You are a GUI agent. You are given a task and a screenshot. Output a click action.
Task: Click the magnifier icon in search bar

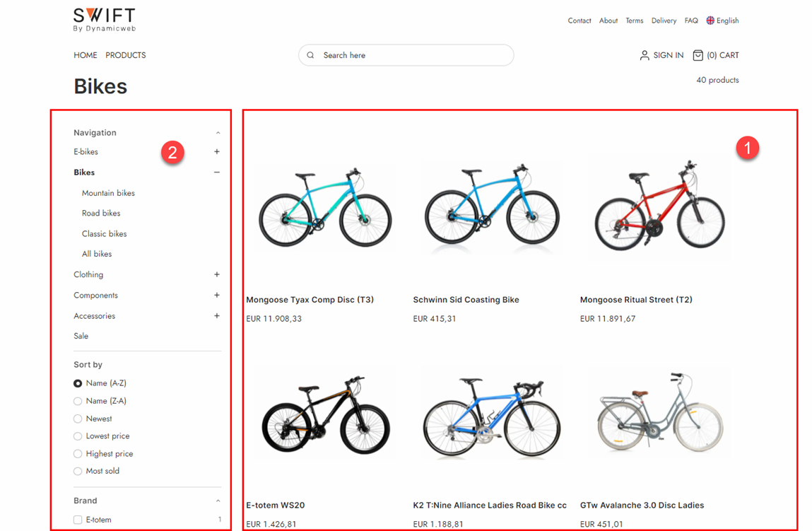pyautogui.click(x=311, y=55)
